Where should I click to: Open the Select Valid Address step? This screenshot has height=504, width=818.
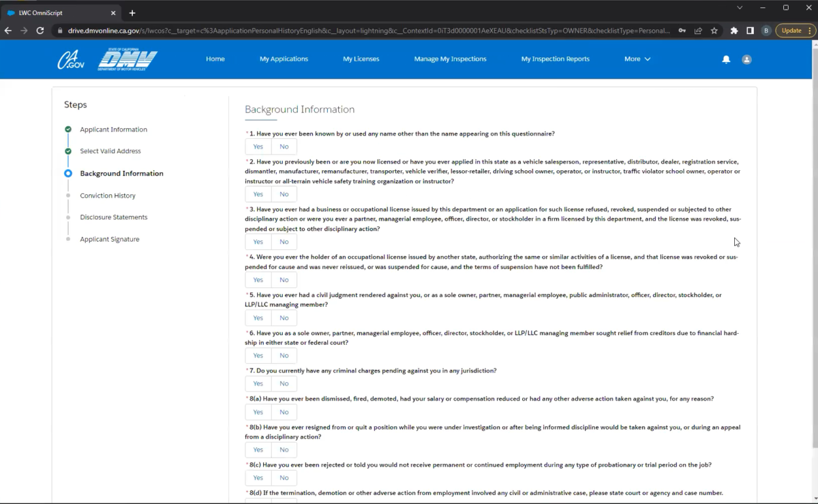tap(110, 151)
